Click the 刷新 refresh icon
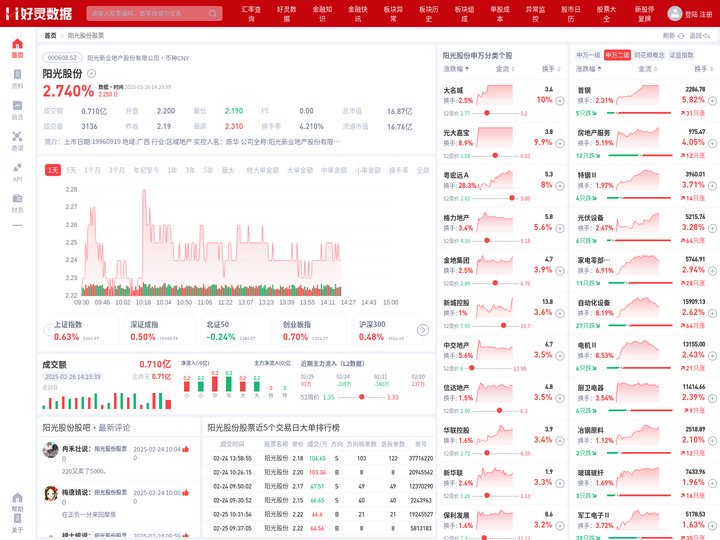The height and width of the screenshot is (540, 720). 681,35
